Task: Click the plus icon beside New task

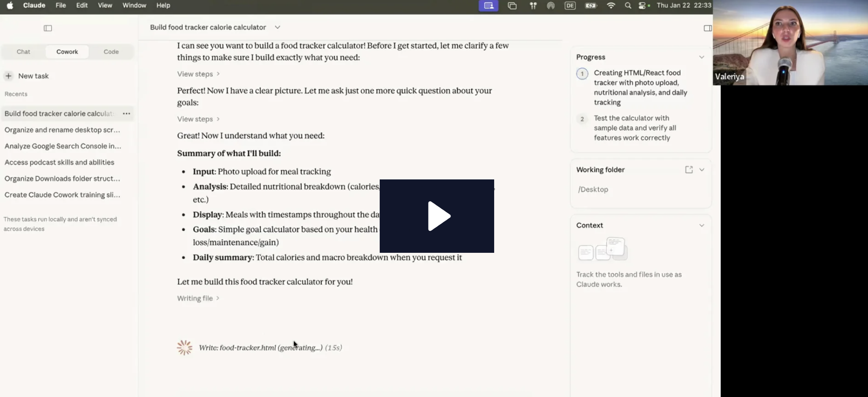Action: [x=8, y=76]
